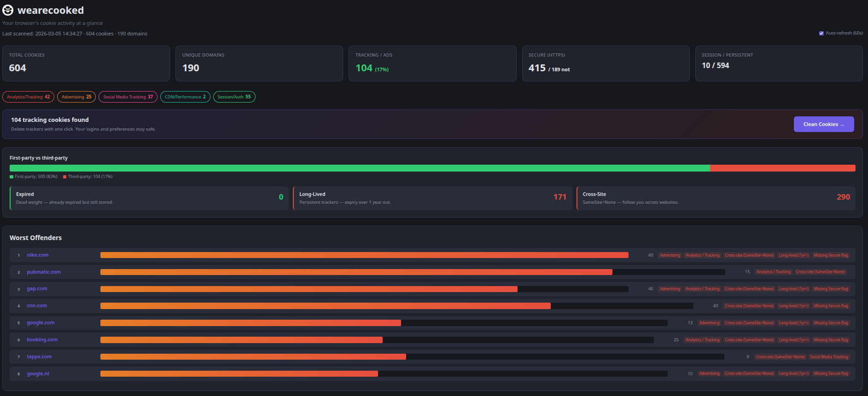Viewport: 868px width, 396px height.
Task: Select the CDN/Performance 2 category pill
Action: 185,97
